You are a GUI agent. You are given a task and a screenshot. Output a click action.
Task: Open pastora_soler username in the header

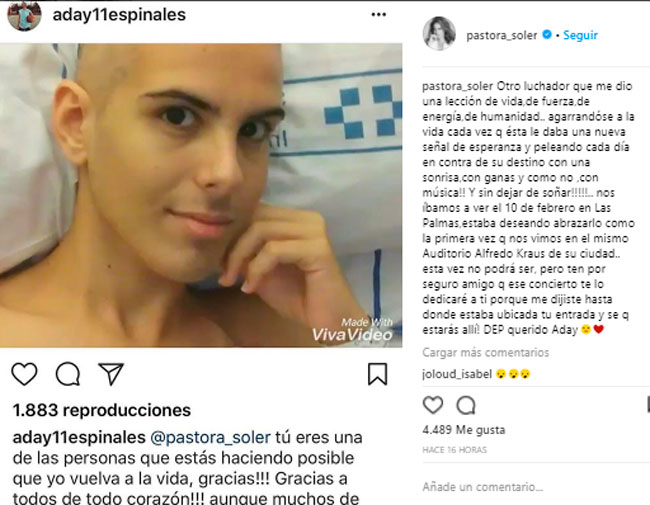[502, 35]
